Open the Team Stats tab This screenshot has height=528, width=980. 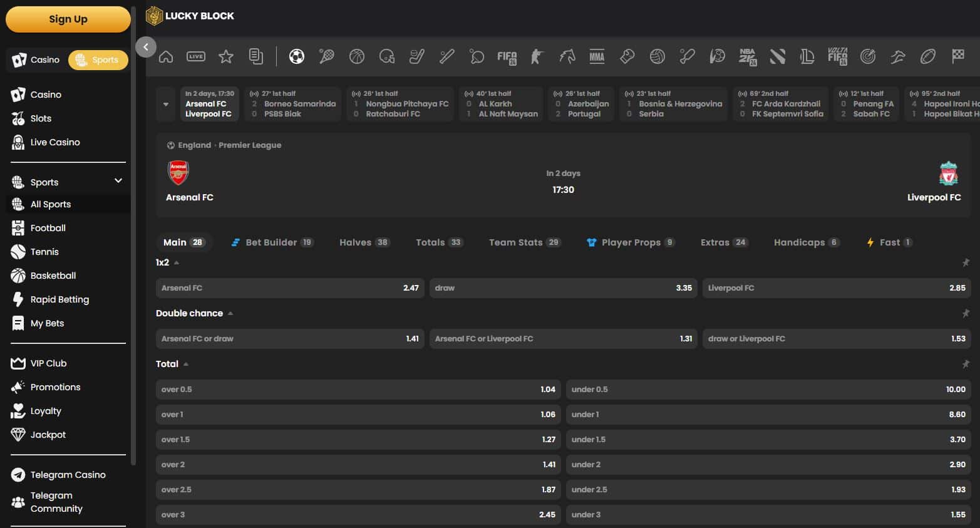(525, 242)
